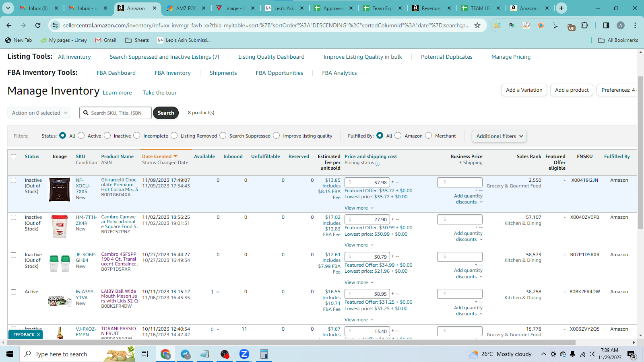This screenshot has height=362, width=644.
Task: Select the Active status filter
Action: [81, 136]
